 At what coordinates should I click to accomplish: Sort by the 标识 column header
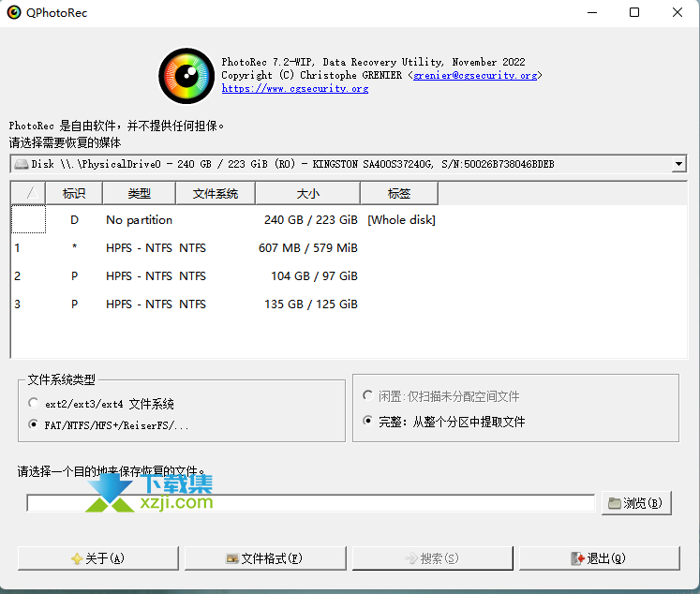click(74, 193)
